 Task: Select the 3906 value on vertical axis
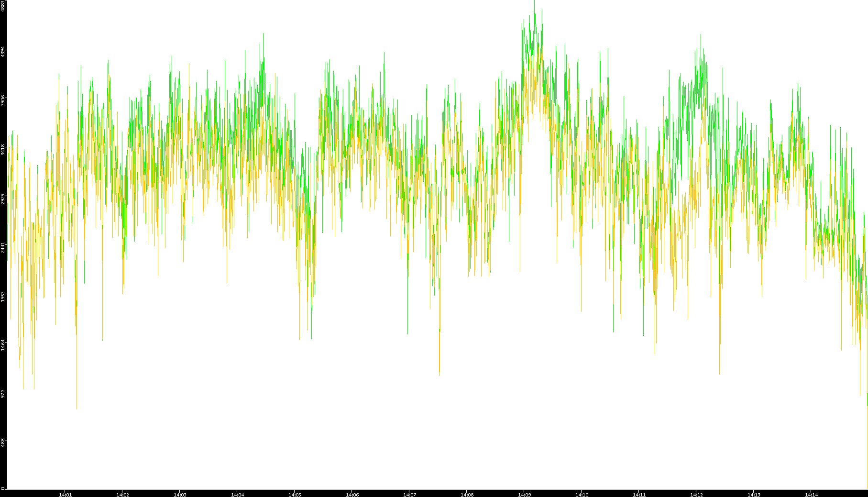pos(3,100)
